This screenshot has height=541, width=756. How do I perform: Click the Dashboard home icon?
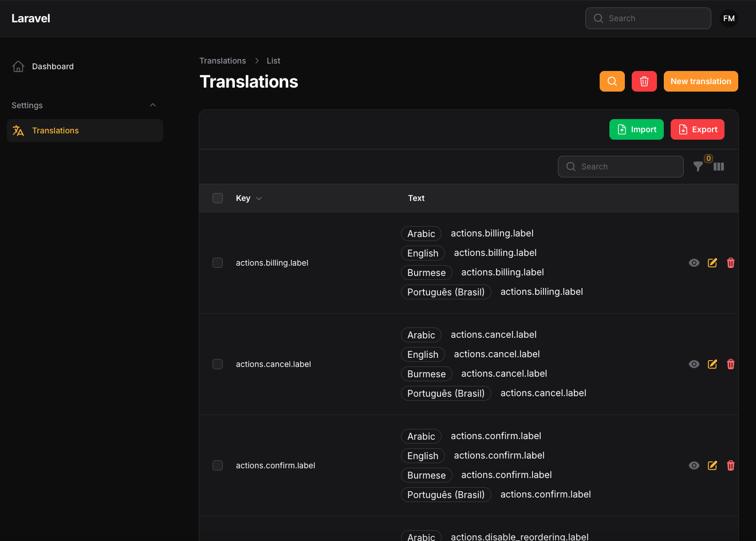(x=18, y=66)
